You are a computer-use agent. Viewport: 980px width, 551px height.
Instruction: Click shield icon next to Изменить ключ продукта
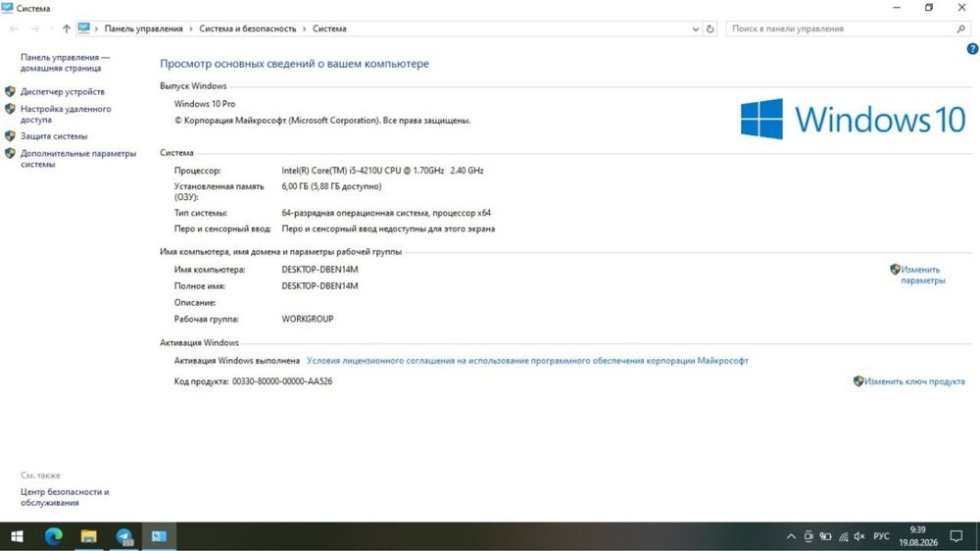click(858, 380)
